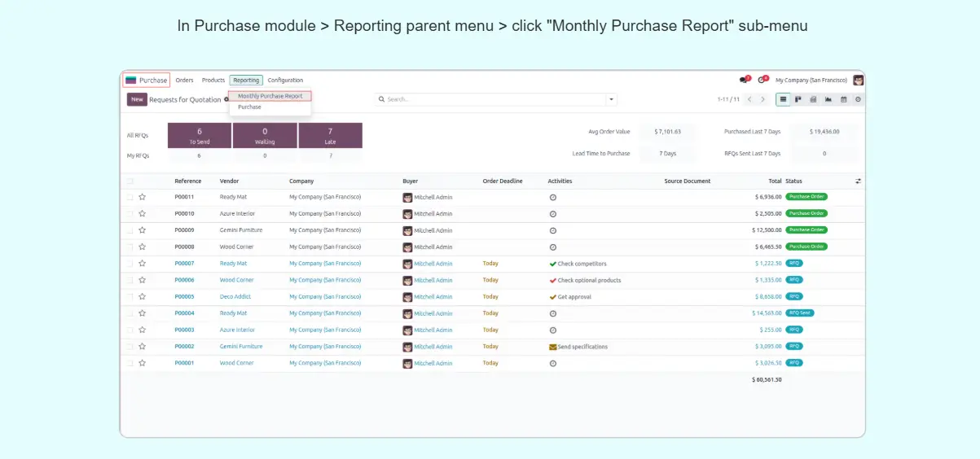Switch to Calendar view
Image resolution: width=980 pixels, height=459 pixels.
843,99
